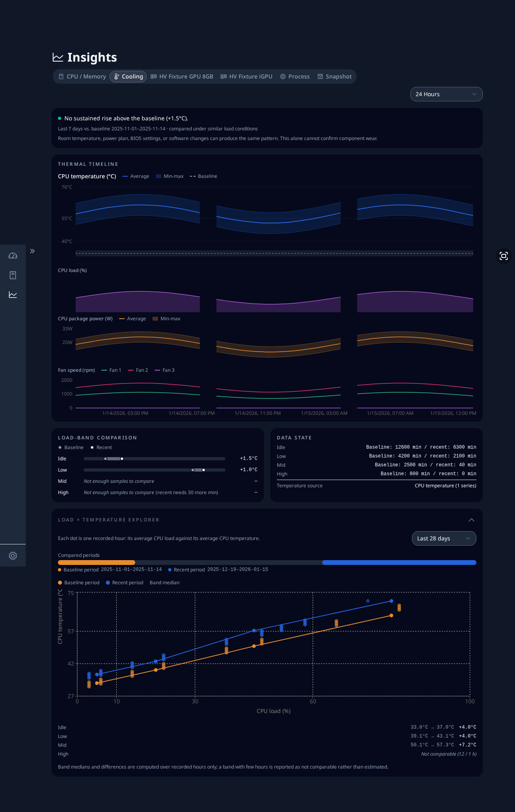Open settings gear in sidebar
This screenshot has height=812, width=515.
(x=13, y=556)
